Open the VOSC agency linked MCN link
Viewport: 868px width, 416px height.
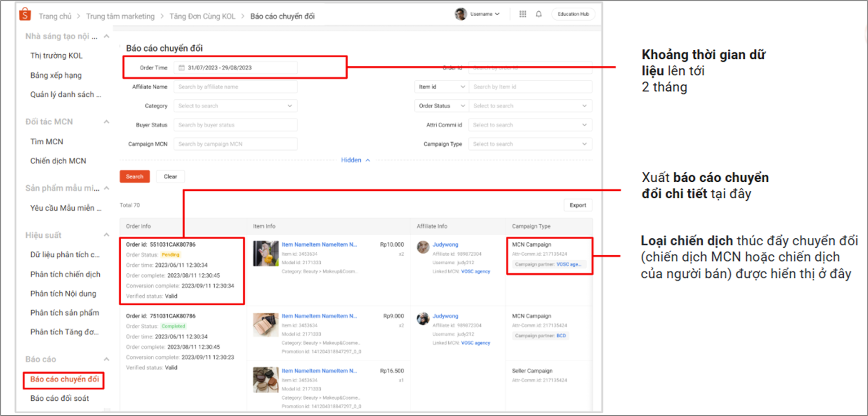(x=475, y=271)
